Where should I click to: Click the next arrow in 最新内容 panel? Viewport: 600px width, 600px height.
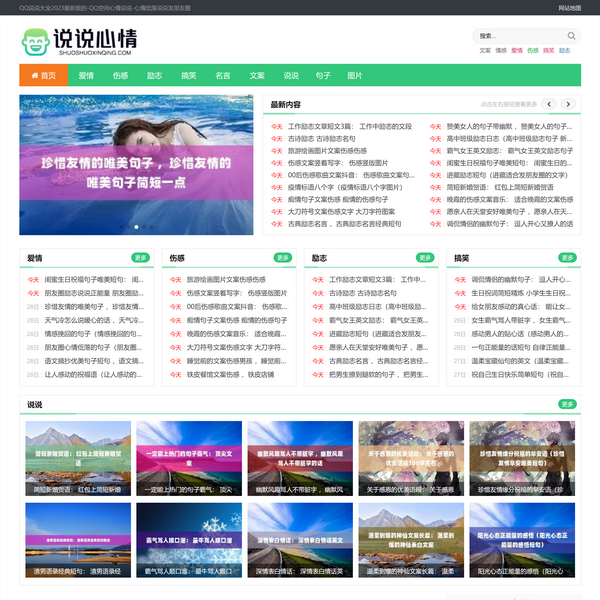click(x=567, y=104)
